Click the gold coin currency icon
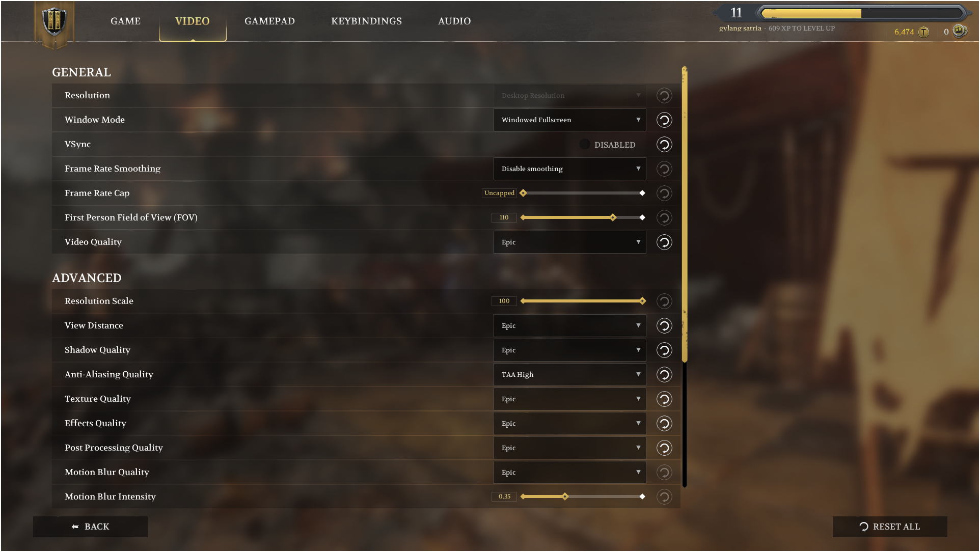 click(x=923, y=32)
